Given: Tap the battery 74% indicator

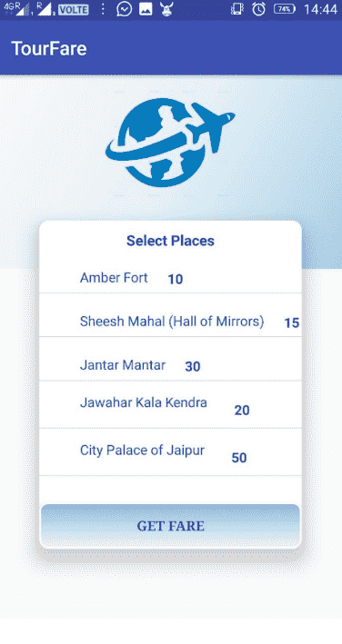Looking at the screenshot, I should [x=285, y=8].
